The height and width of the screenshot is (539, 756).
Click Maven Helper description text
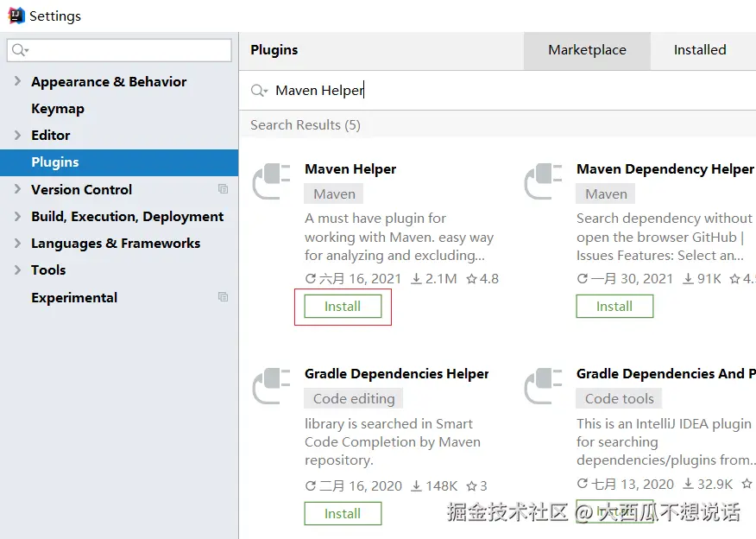(x=400, y=237)
